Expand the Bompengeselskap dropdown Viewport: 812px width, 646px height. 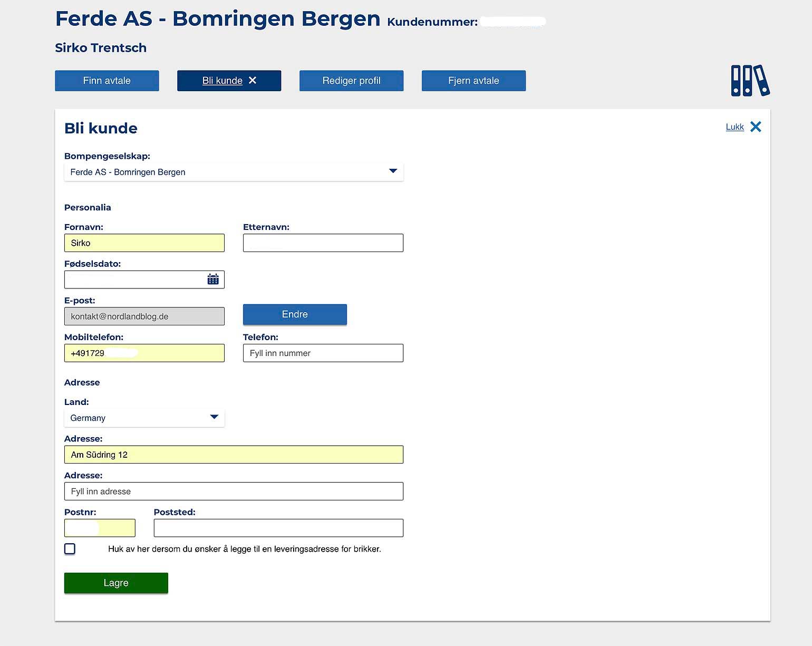pyautogui.click(x=234, y=172)
